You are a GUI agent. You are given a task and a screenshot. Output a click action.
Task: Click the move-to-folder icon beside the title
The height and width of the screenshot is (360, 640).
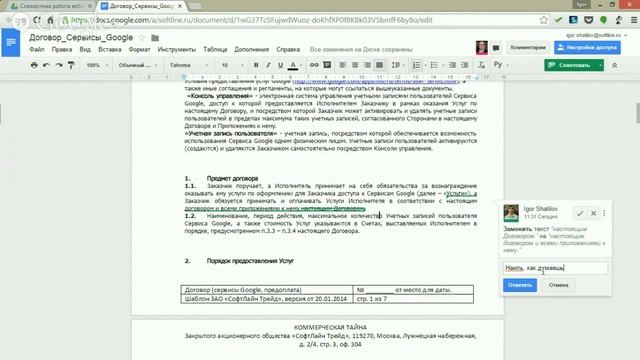[x=155, y=38]
